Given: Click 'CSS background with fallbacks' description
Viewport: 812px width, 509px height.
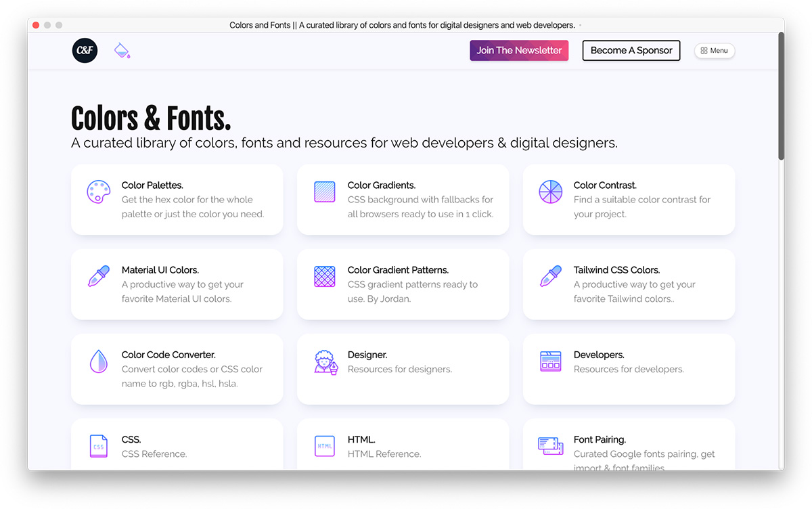Looking at the screenshot, I should (420, 207).
